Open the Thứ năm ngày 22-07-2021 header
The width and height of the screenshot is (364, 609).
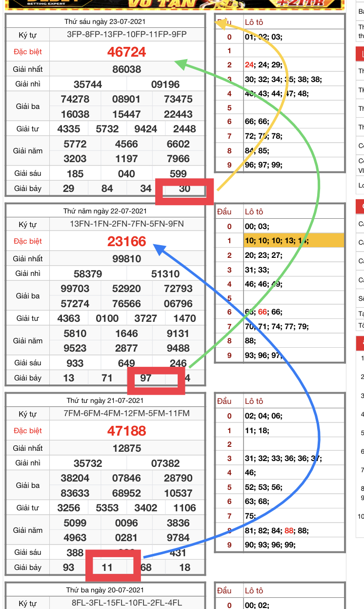(x=105, y=211)
